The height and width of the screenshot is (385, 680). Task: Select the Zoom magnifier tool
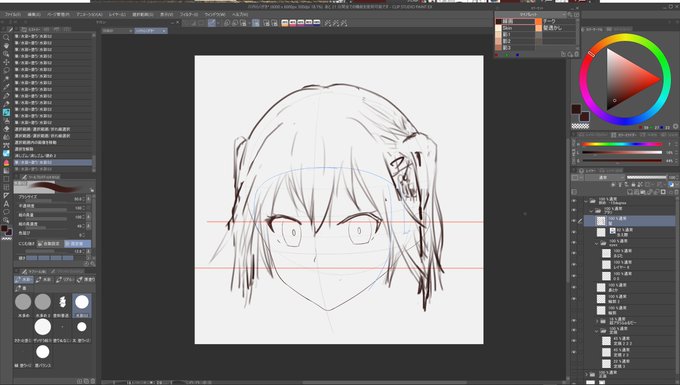[x=6, y=37]
